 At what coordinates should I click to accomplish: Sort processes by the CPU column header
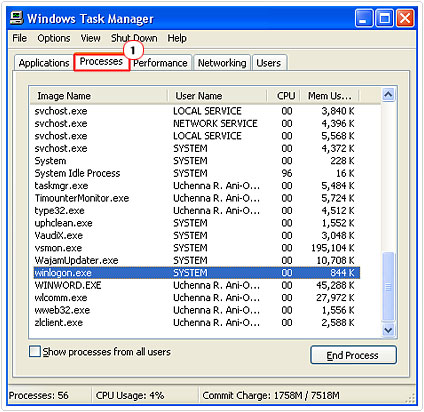click(x=284, y=96)
